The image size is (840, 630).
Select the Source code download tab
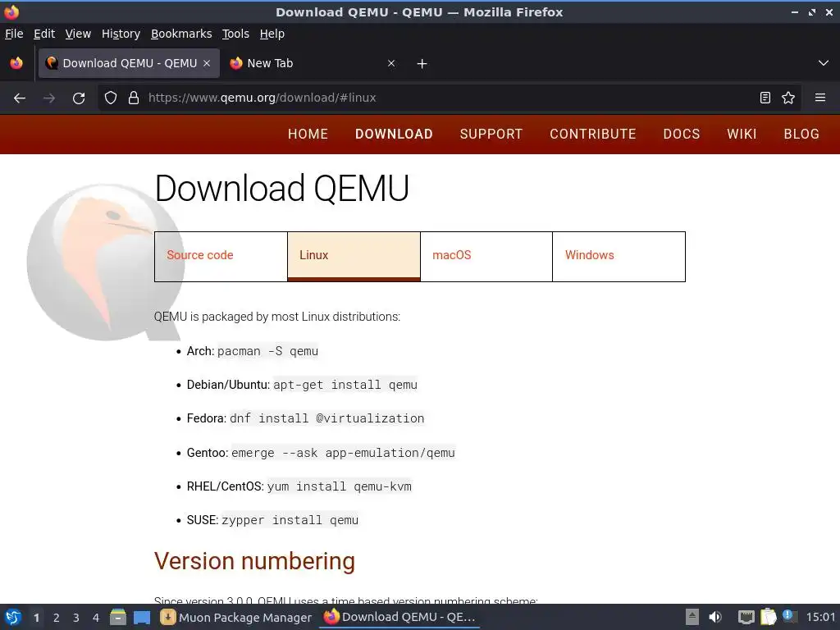coord(221,257)
